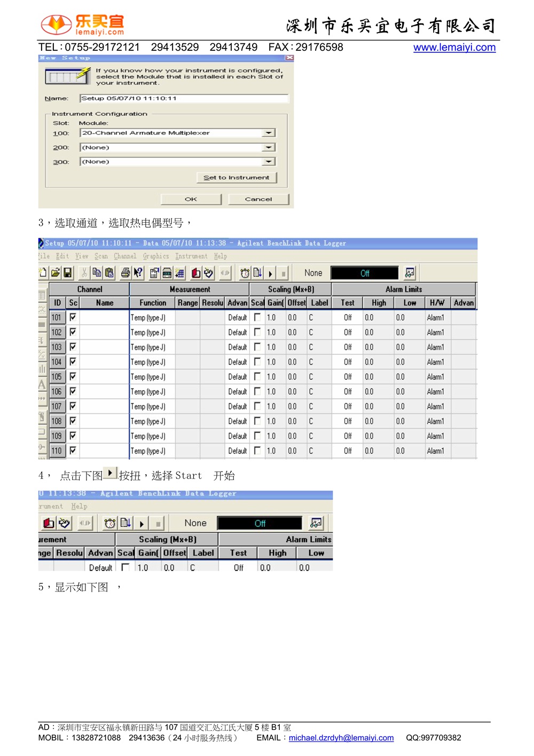Click Cancel in the New Setup dialog
Viewport: 534px width, 756px height.
coord(258,199)
